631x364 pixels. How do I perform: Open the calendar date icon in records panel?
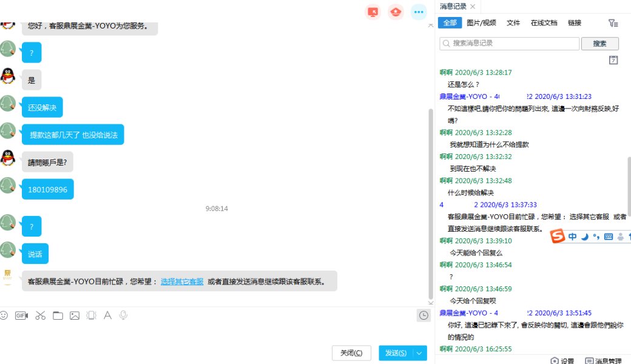[613, 60]
